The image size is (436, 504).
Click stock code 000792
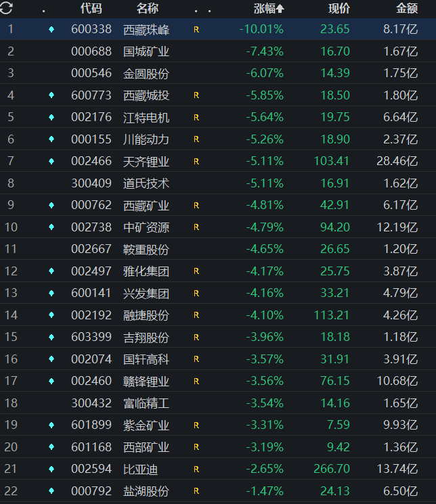point(91,491)
